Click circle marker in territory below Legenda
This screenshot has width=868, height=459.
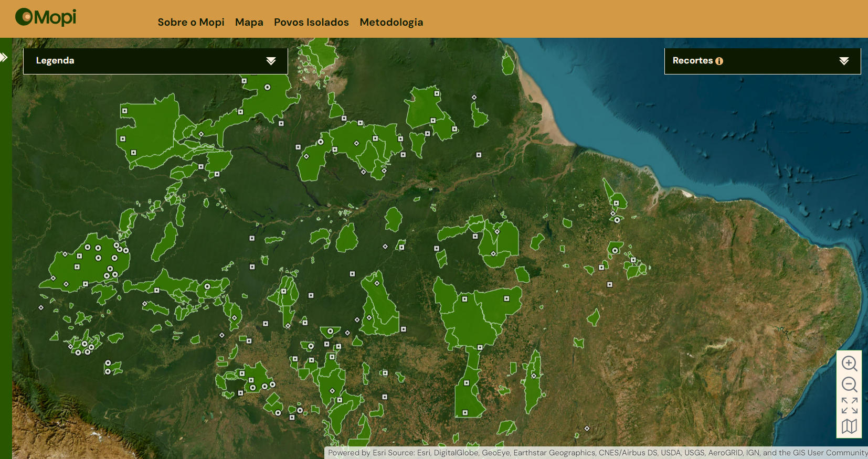[268, 87]
